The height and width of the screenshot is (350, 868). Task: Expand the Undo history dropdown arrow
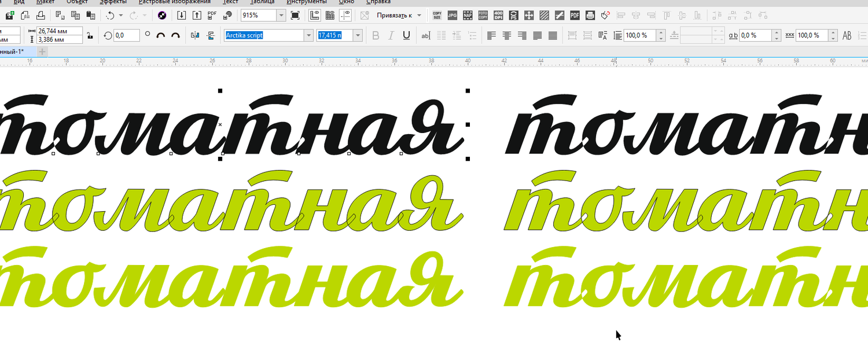(121, 16)
